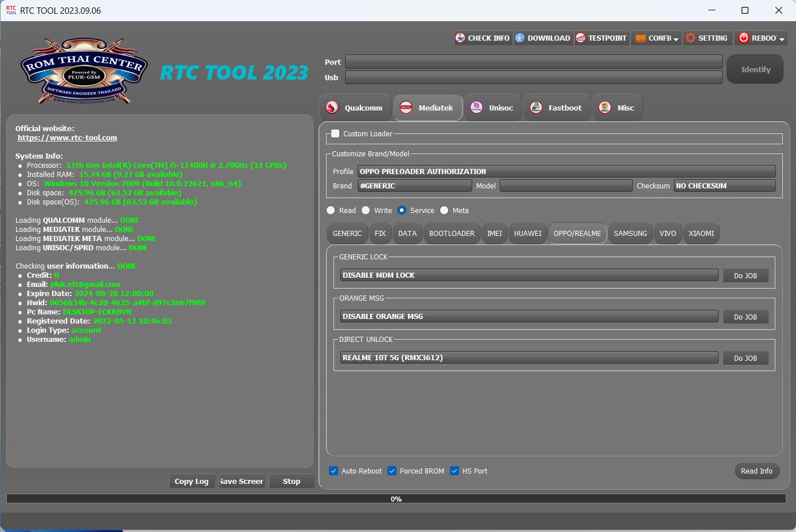Image resolution: width=796 pixels, height=532 pixels.
Task: Switch to the FIX tab
Action: pyautogui.click(x=381, y=234)
